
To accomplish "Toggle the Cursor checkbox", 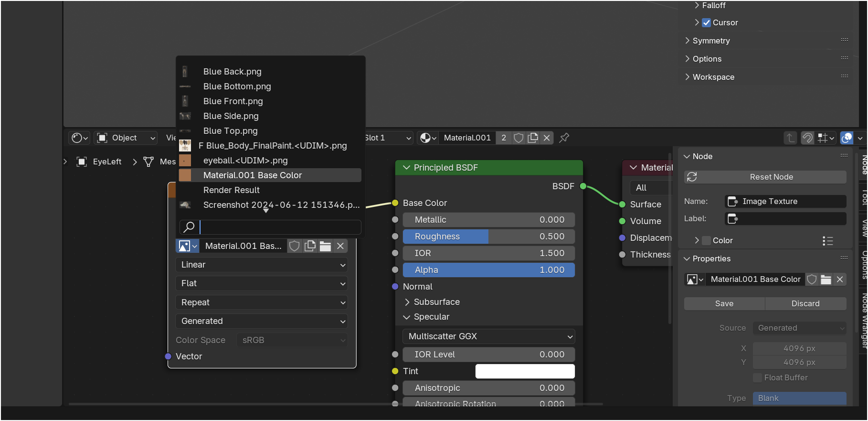I will tap(706, 22).
